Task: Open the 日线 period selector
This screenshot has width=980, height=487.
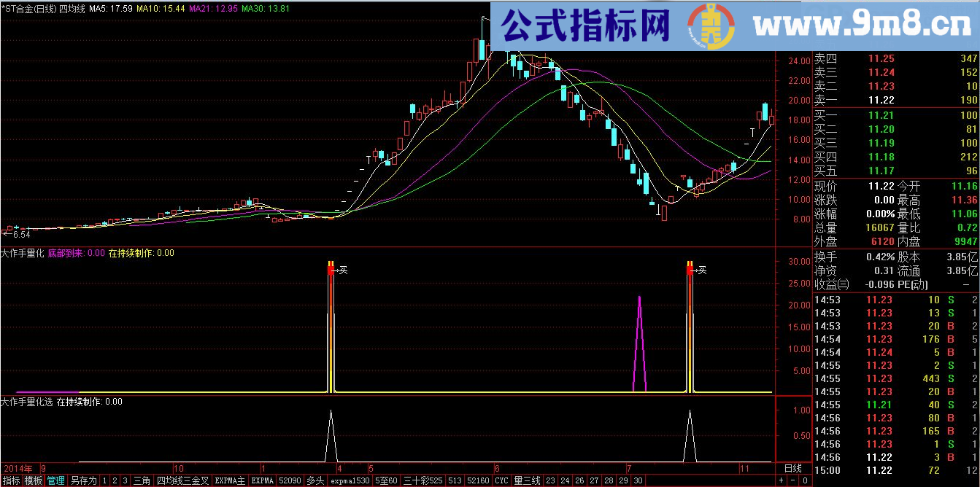Action: [792, 468]
